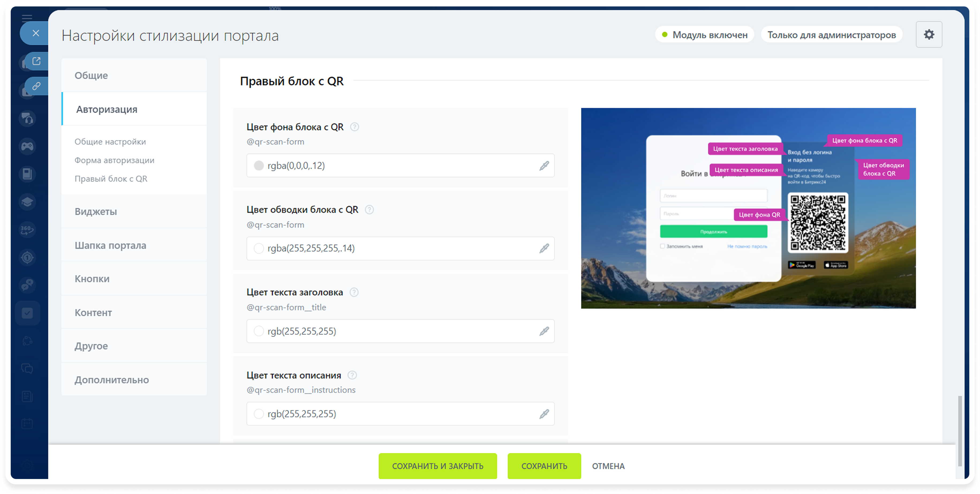
Task: Toggle the Модуль включен status switch
Action: pos(704,35)
